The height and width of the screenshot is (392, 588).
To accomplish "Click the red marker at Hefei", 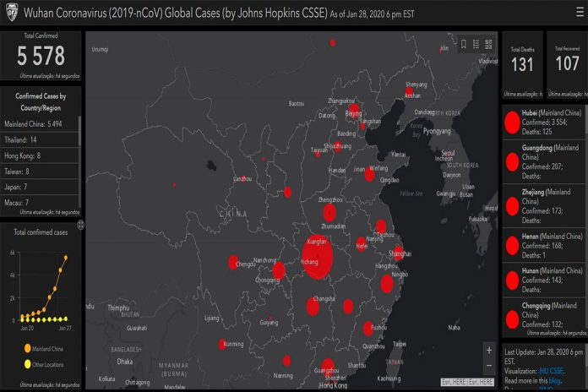I will pos(361,244).
